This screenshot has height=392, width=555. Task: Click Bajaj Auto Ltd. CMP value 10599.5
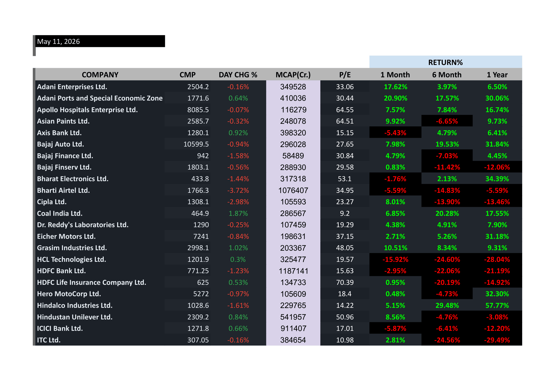tap(196, 144)
